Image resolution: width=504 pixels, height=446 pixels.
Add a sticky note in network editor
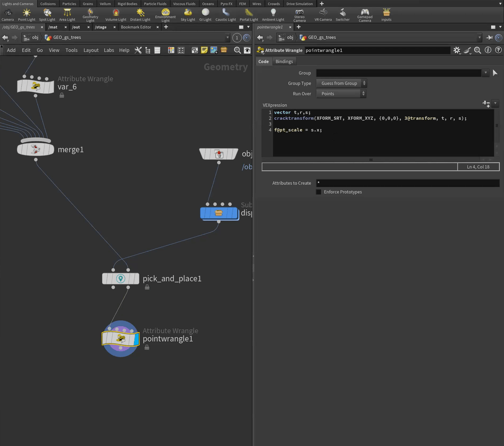click(204, 50)
